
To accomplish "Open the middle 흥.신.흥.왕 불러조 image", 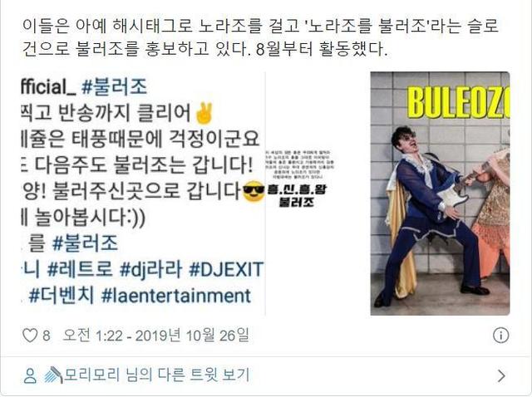I will pyautogui.click(x=298, y=179).
